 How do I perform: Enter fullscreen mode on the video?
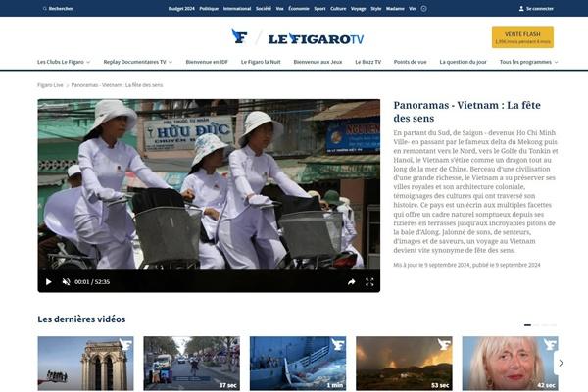[369, 281]
